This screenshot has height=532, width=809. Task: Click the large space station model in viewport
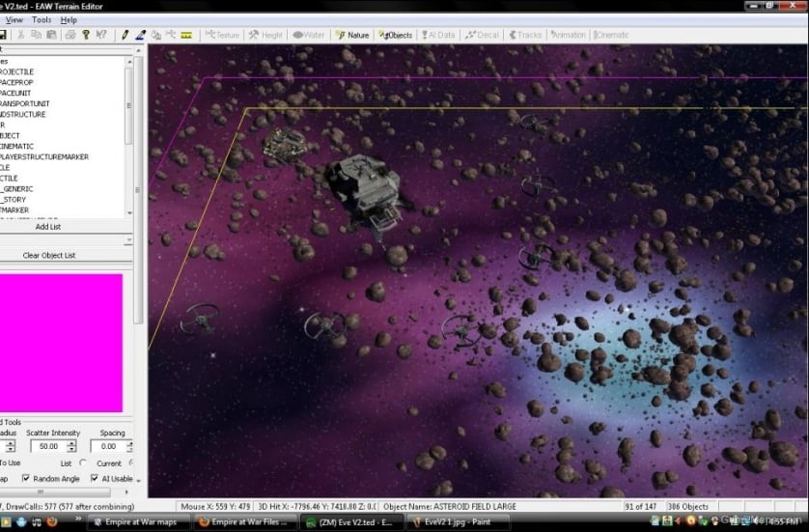366,194
